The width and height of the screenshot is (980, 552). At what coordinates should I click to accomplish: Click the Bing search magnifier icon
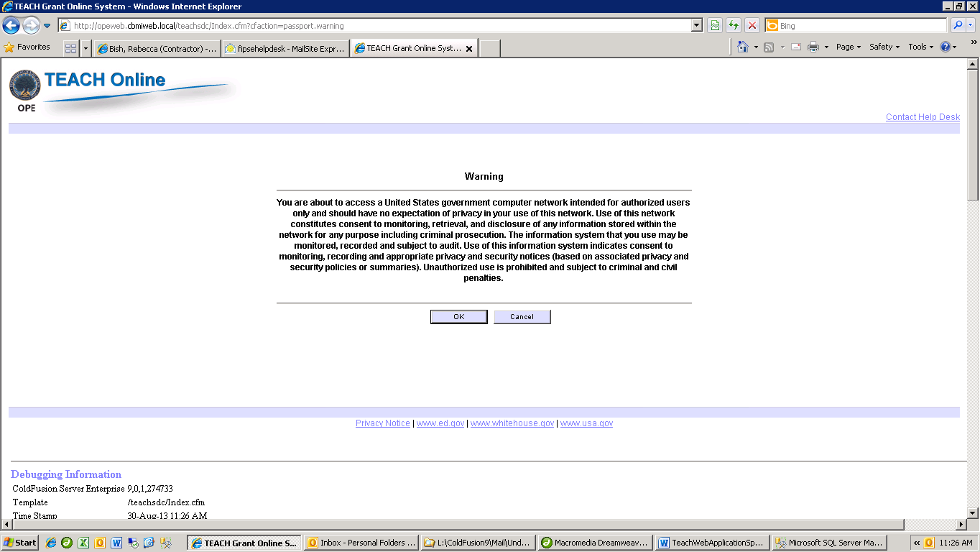coord(958,26)
